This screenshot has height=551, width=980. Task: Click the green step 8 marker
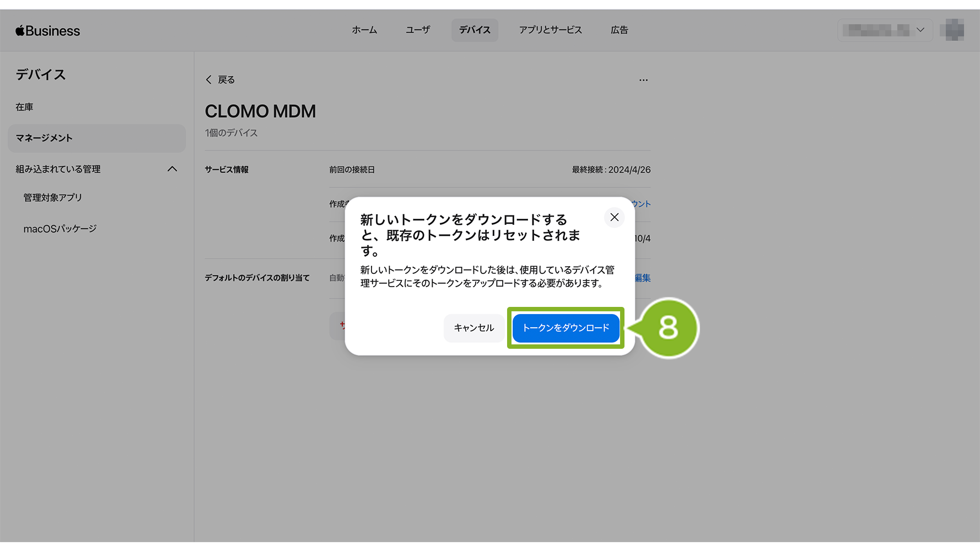click(668, 328)
